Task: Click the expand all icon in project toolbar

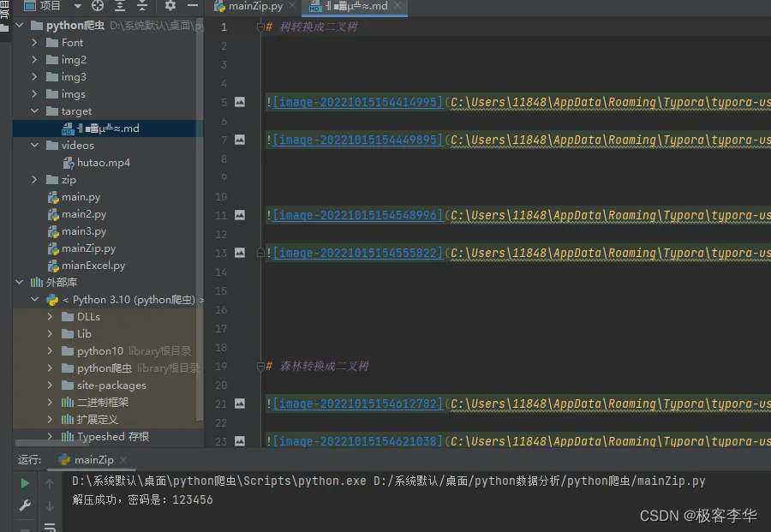Action: 119,6
